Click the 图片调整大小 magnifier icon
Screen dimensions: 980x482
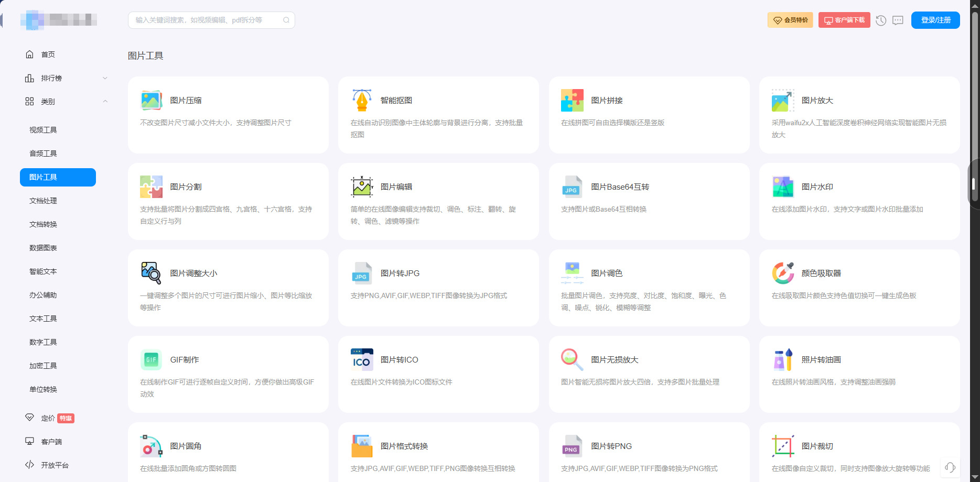click(x=152, y=273)
